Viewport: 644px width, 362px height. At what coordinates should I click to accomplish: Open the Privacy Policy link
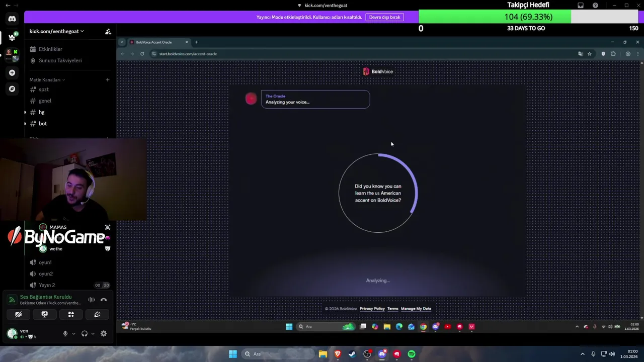(x=372, y=309)
